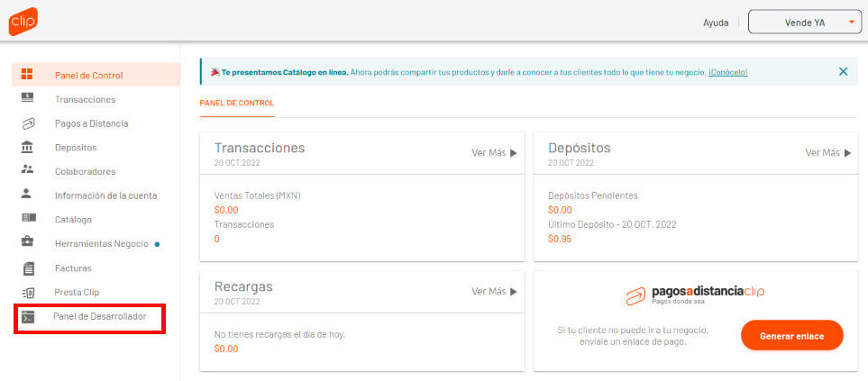Click the Generar enlace button
868x381 pixels.
[x=791, y=336]
